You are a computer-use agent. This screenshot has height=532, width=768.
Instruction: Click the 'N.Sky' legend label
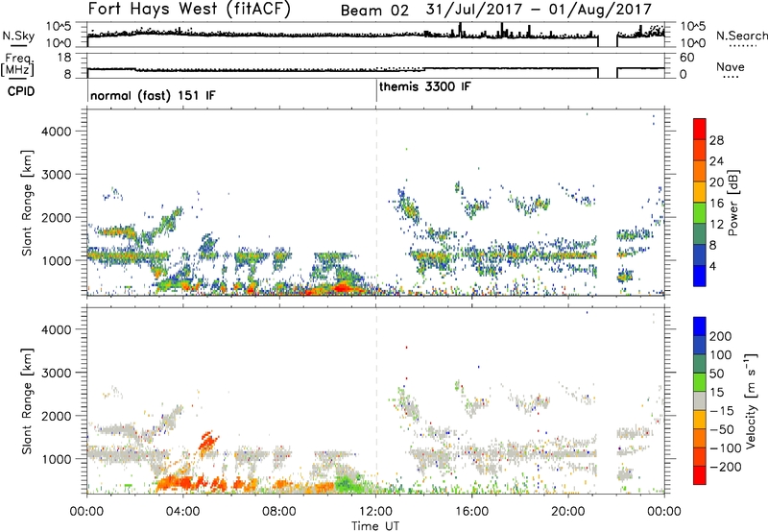coord(18,36)
